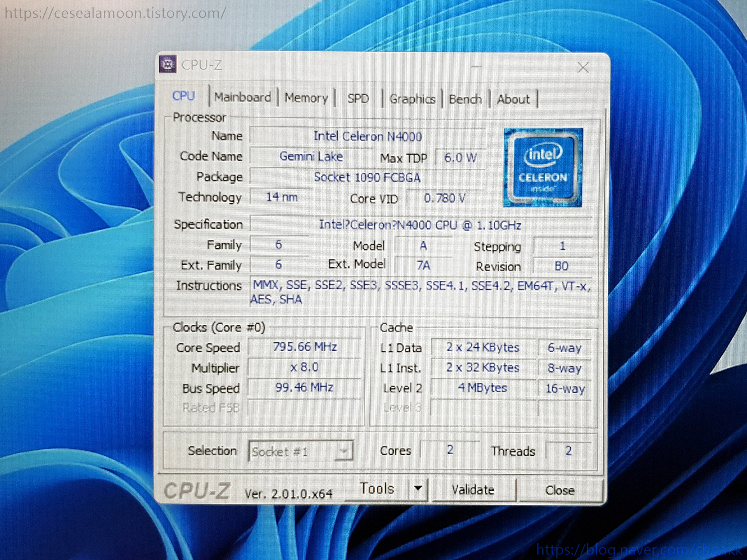
Task: Open the About tab
Action: pos(513,100)
